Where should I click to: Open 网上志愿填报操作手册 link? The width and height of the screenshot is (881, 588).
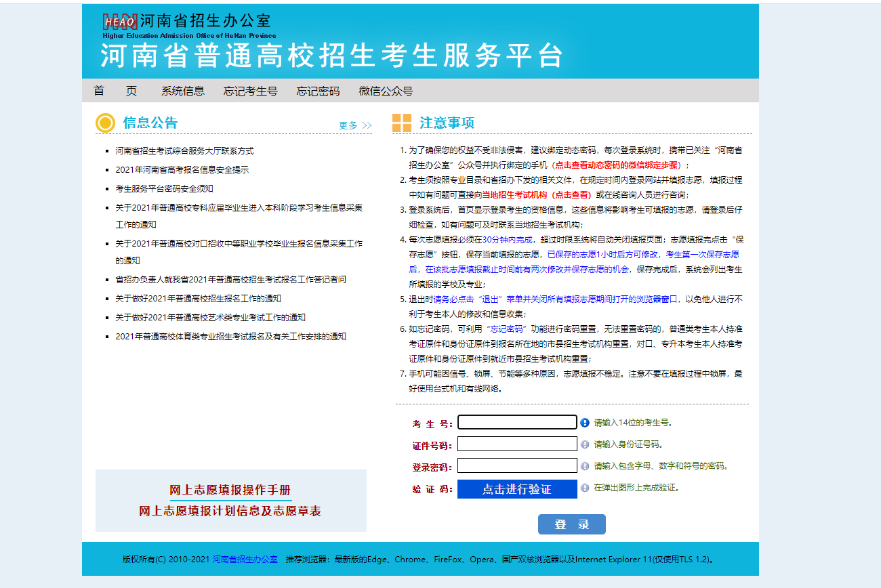click(230, 490)
